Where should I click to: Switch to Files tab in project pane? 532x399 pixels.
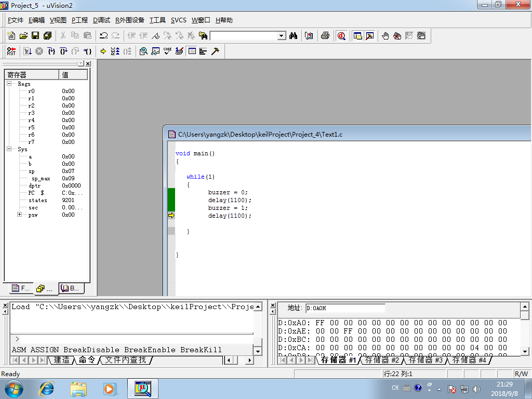(x=21, y=288)
